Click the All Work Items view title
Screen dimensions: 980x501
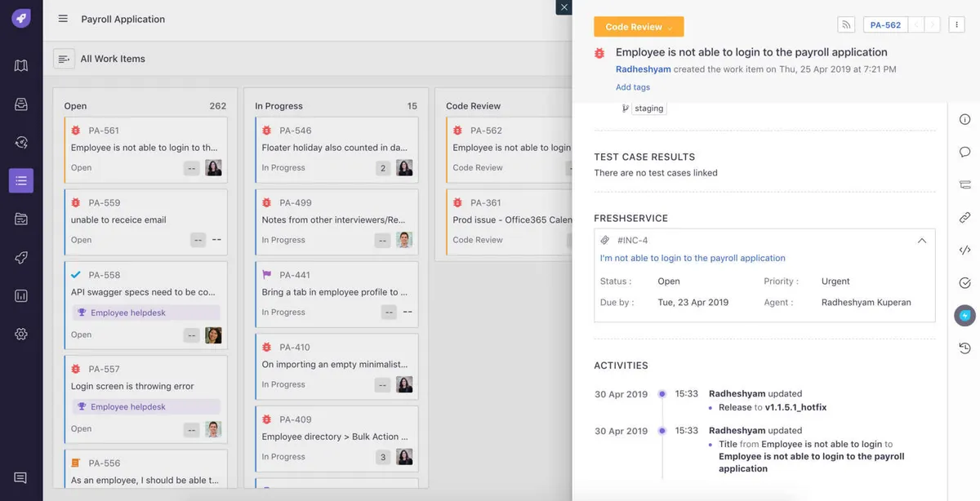113,59
